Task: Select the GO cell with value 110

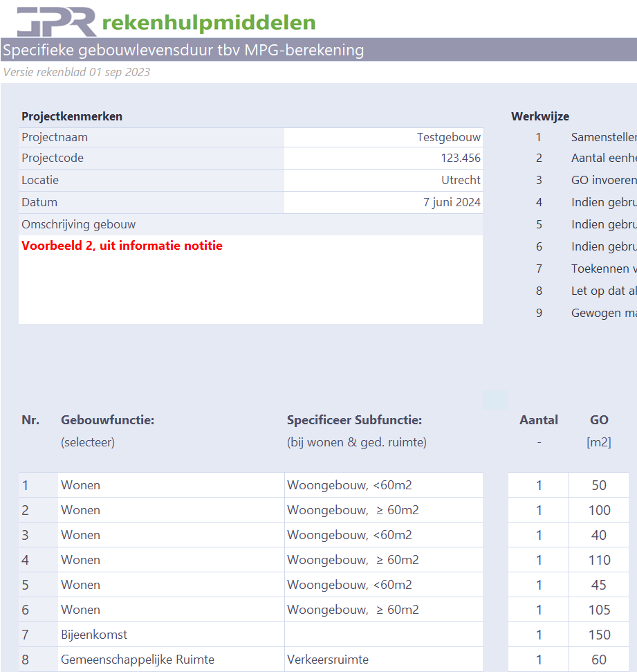Action: click(599, 560)
